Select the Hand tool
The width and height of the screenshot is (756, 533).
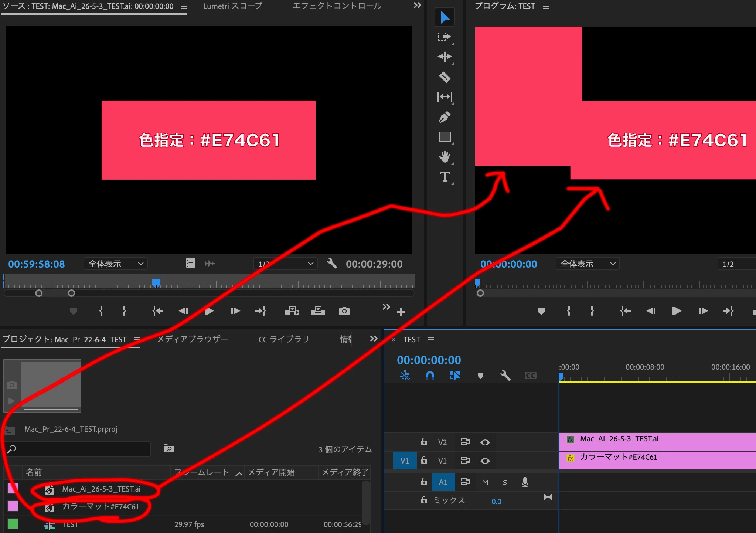[445, 157]
